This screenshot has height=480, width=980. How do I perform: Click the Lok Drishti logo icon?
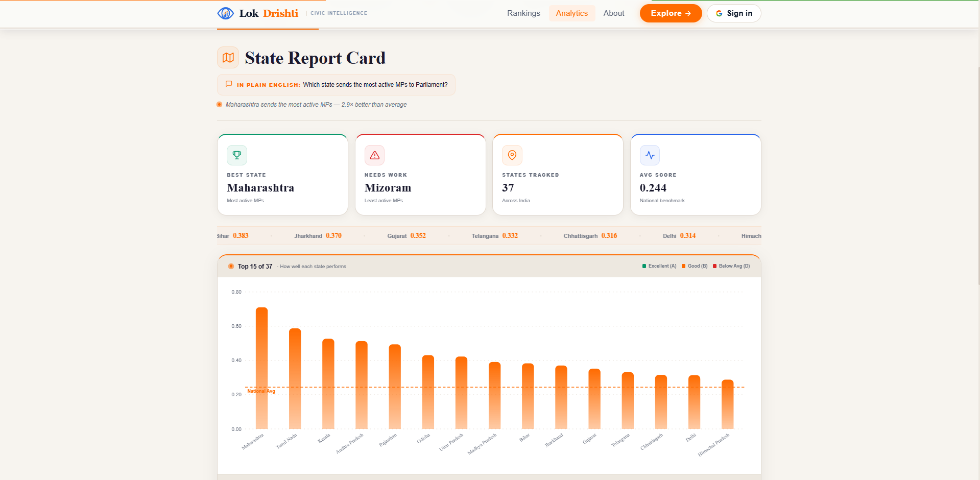tap(225, 13)
